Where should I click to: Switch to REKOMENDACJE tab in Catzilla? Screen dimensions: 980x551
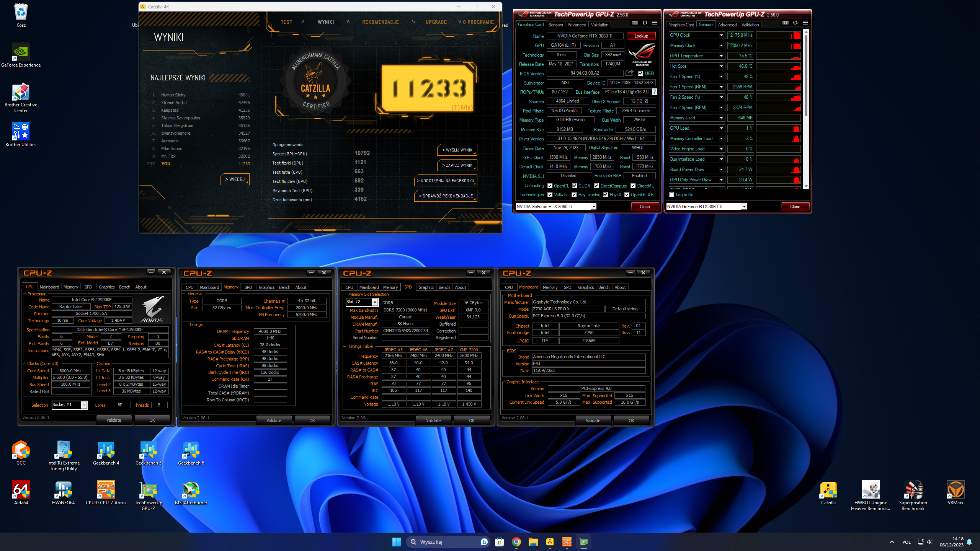[381, 22]
